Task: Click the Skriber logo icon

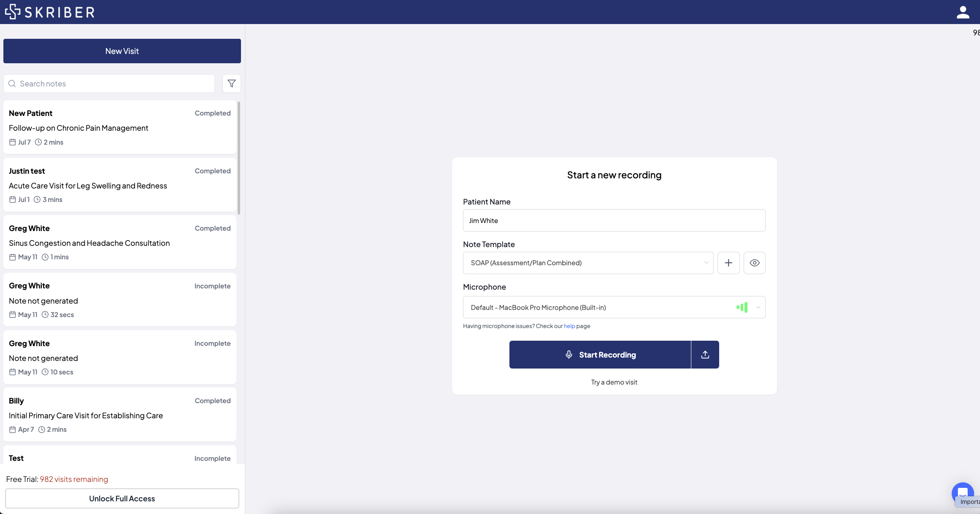Action: 13,12
